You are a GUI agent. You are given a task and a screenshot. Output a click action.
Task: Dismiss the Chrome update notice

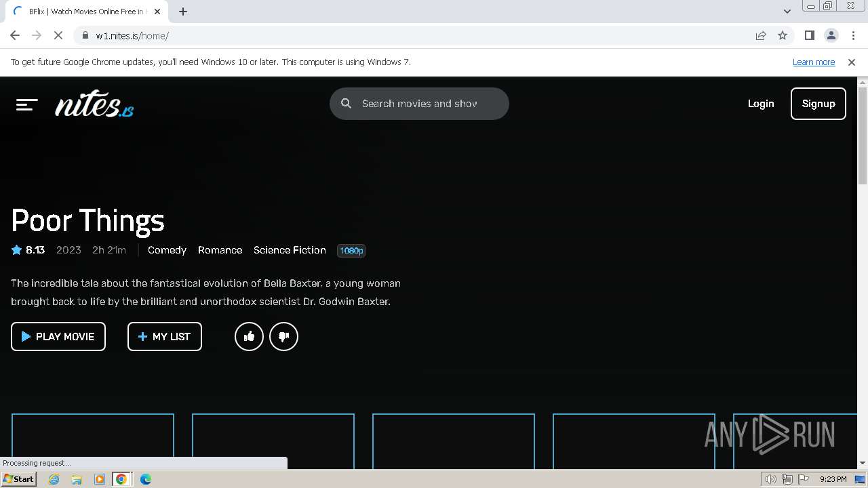click(852, 62)
